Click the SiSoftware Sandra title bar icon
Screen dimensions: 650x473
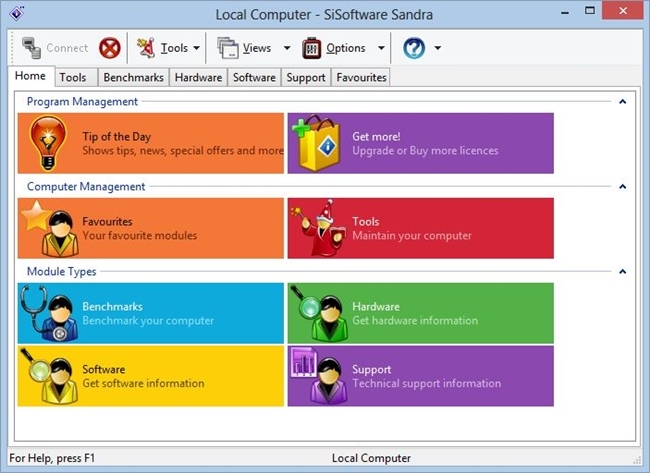pos(17,14)
